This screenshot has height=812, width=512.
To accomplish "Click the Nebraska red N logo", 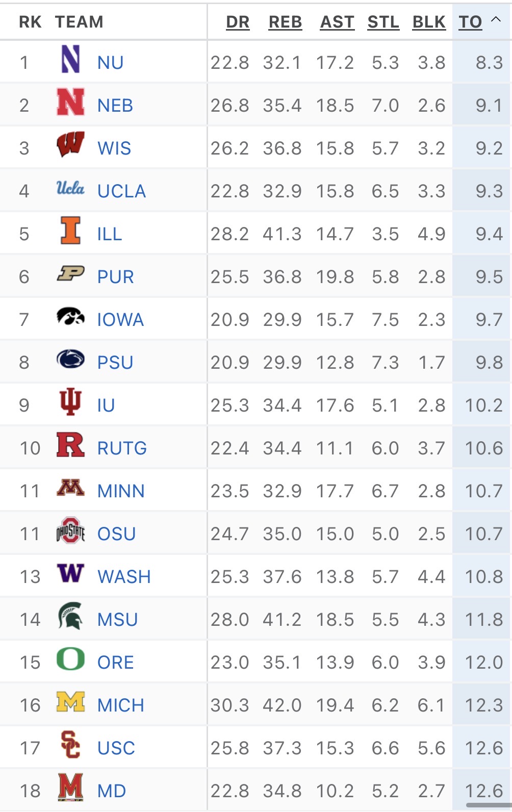I will pyautogui.click(x=70, y=102).
